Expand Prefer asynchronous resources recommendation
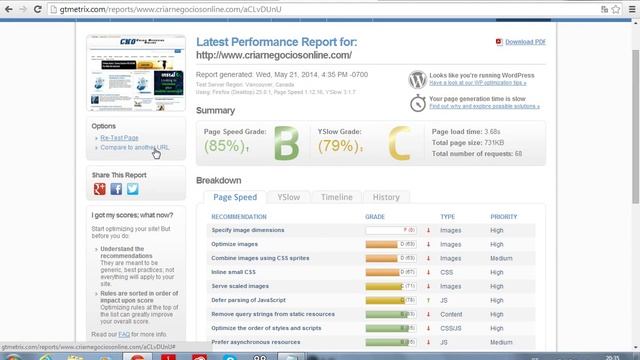 click(256, 342)
